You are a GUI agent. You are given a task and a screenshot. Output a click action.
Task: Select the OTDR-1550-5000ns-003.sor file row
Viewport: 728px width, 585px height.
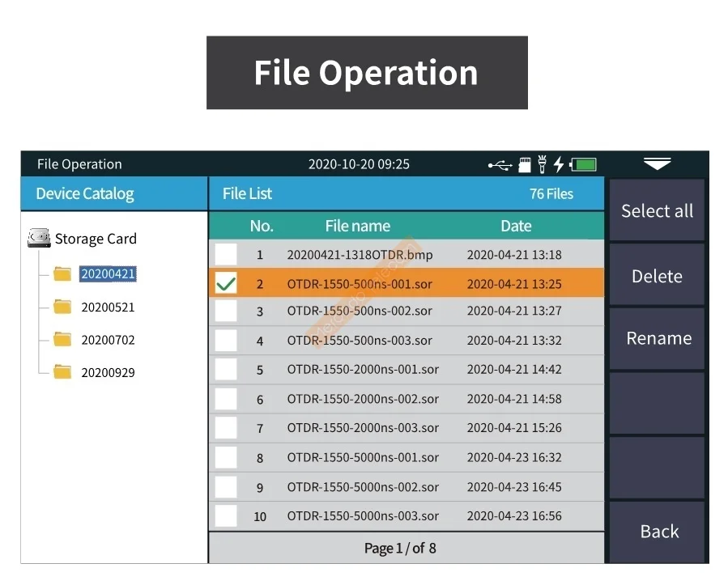pos(363,516)
